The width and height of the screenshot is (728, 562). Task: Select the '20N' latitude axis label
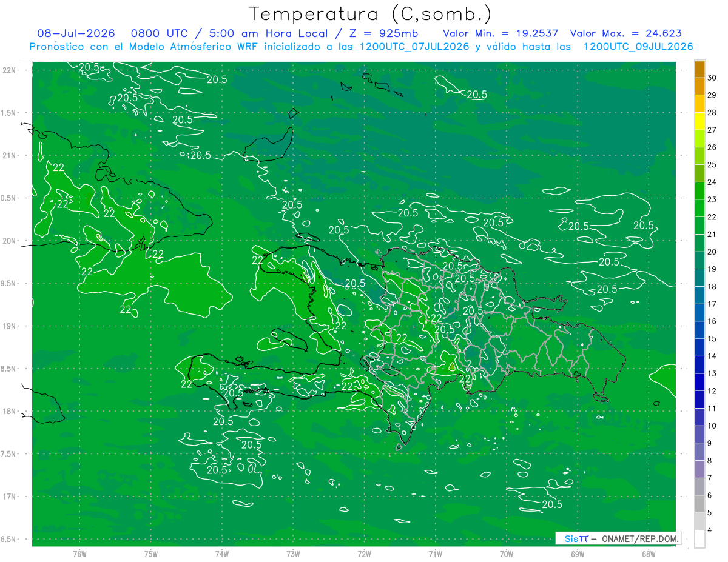coord(8,241)
